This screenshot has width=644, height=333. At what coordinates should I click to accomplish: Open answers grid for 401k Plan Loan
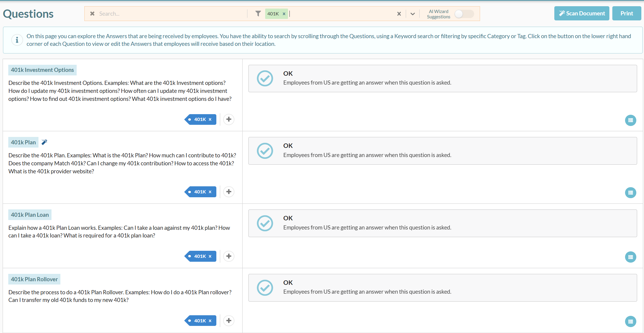[630, 257]
